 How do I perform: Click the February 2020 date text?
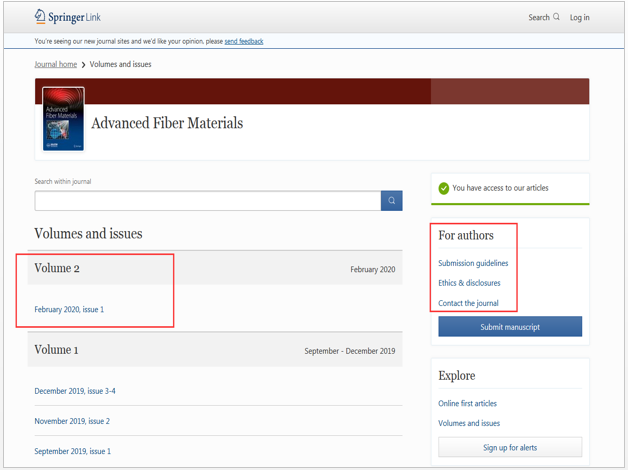[372, 269]
